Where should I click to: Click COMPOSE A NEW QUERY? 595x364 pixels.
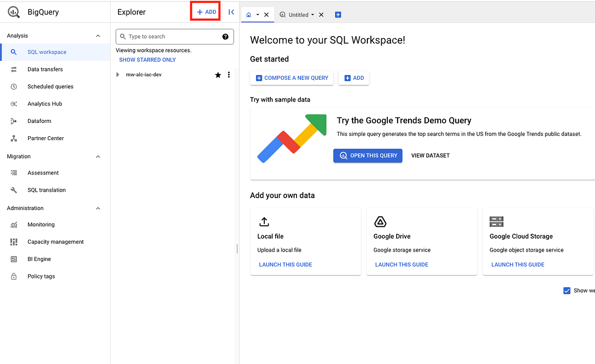pyautogui.click(x=292, y=78)
